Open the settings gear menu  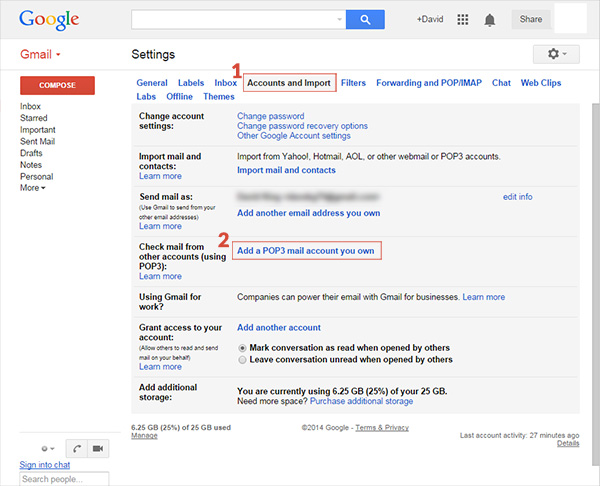(557, 54)
